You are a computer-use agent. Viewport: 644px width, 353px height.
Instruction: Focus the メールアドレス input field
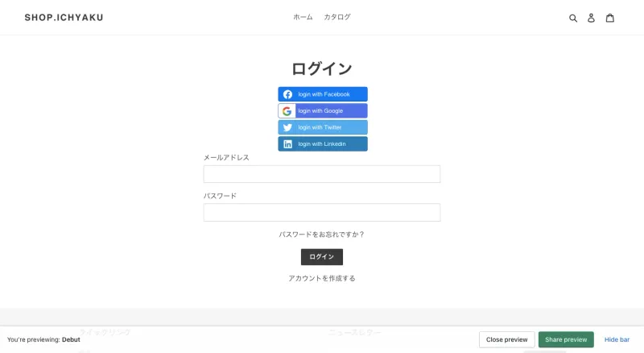(322, 174)
